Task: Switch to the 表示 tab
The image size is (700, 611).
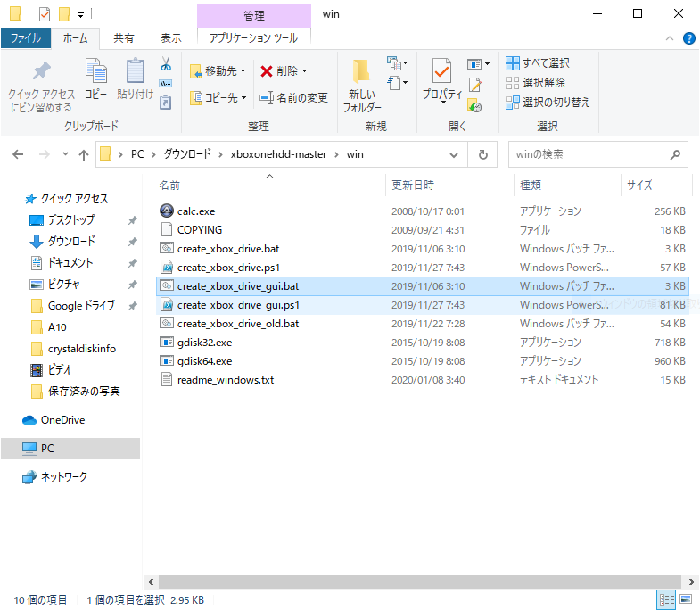Action: click(x=171, y=38)
